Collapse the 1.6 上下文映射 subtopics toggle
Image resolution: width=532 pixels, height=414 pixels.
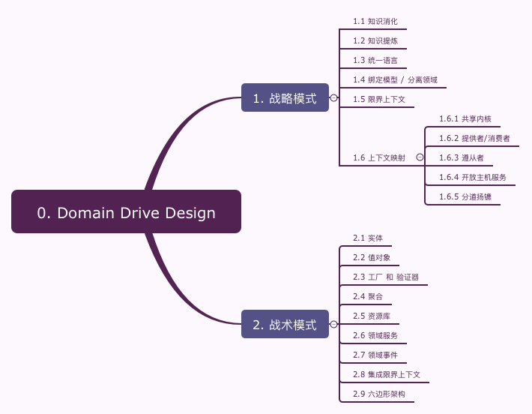pos(420,157)
